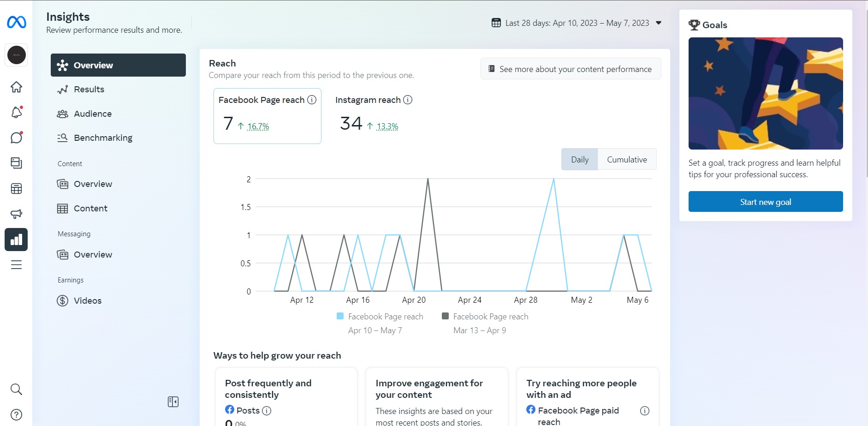The width and height of the screenshot is (868, 426).
Task: Switch chart to Daily view
Action: click(580, 159)
